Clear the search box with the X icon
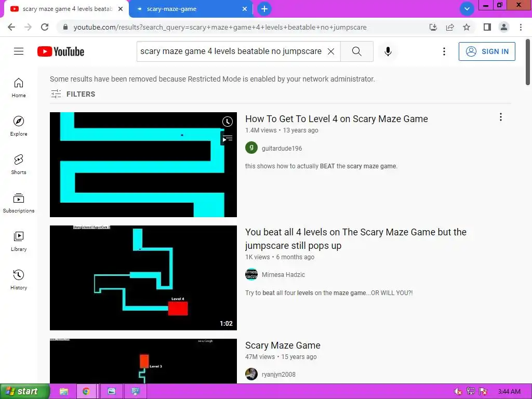 click(x=331, y=51)
